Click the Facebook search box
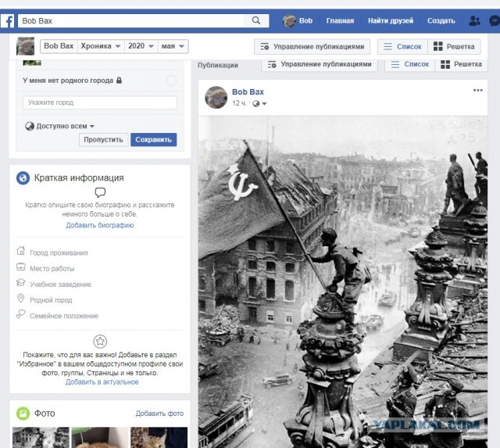This screenshot has height=448, width=500. coord(130,21)
